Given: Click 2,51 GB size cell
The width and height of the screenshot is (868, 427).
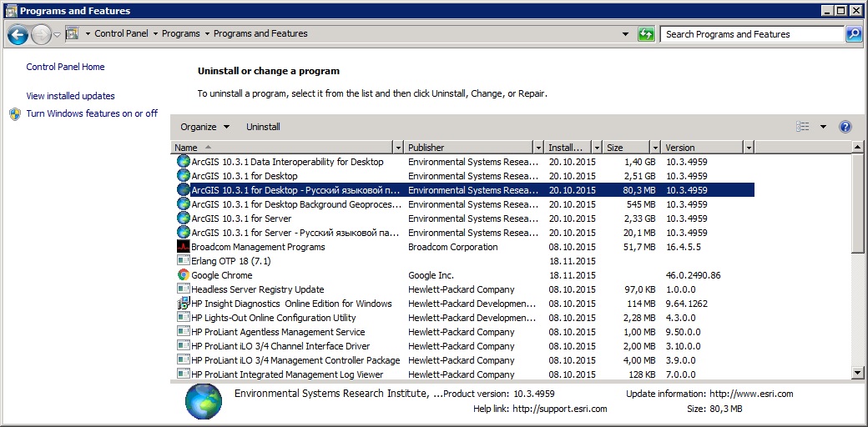Looking at the screenshot, I should (639, 176).
